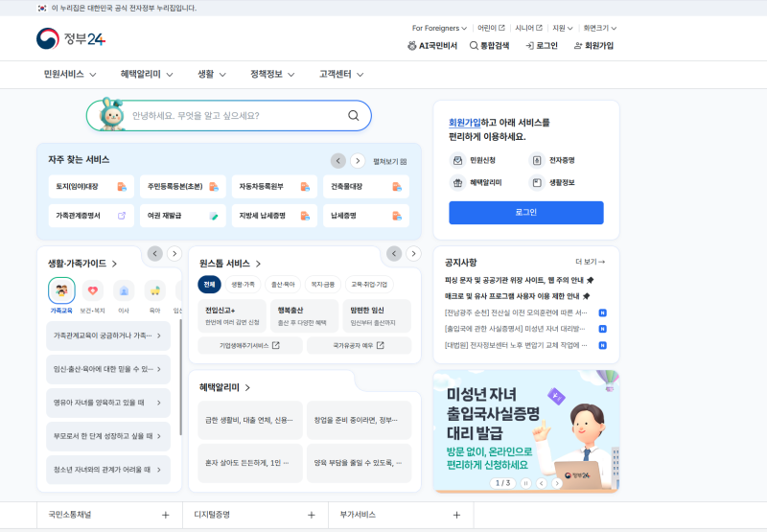This screenshot has width=767, height=532.
Task: Click the document icon on 납세증명
Action: (397, 216)
